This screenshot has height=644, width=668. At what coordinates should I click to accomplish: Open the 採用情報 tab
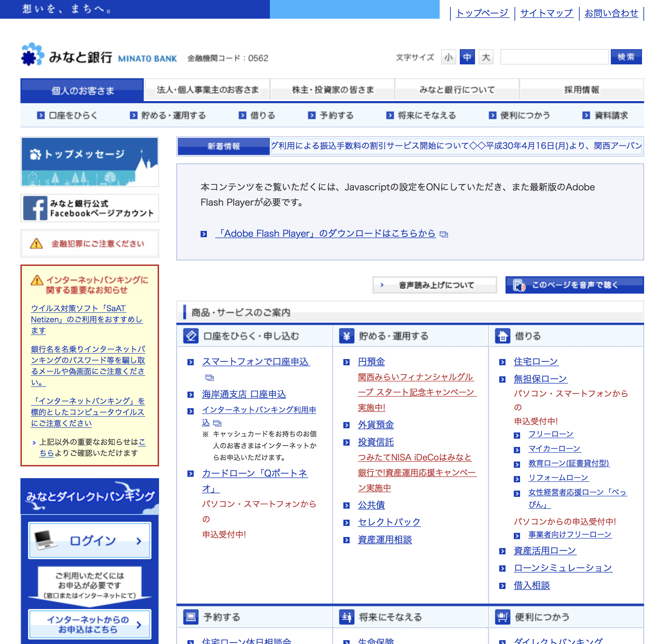coord(582,90)
